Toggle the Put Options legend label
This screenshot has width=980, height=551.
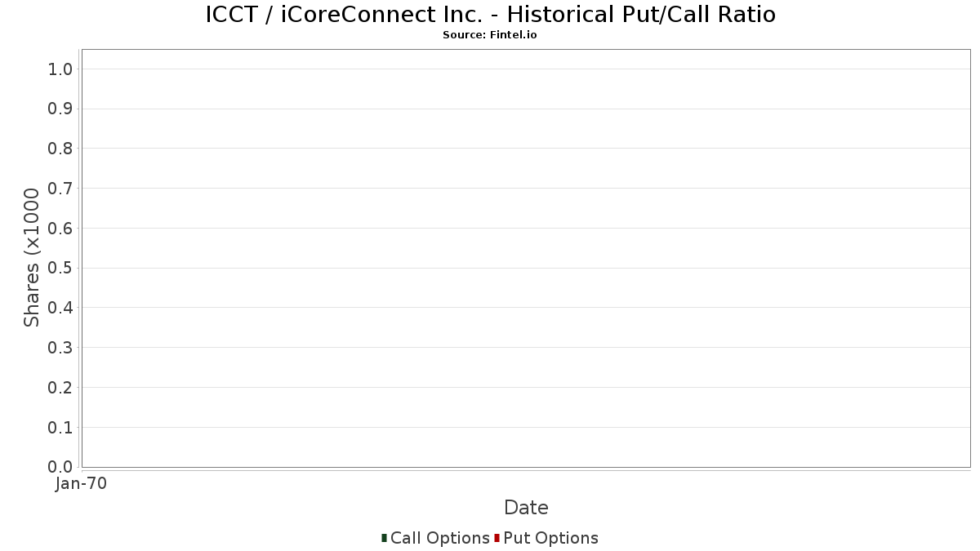(551, 538)
